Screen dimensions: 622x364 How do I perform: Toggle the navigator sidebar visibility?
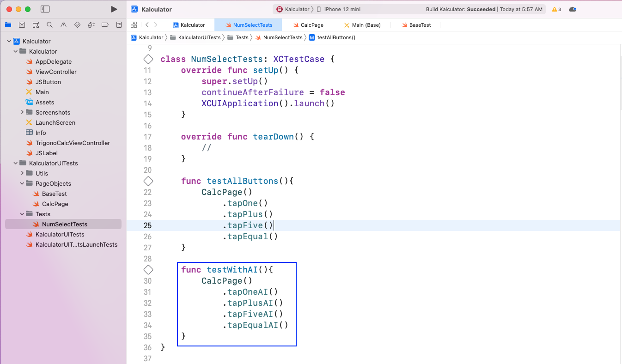pos(45,9)
